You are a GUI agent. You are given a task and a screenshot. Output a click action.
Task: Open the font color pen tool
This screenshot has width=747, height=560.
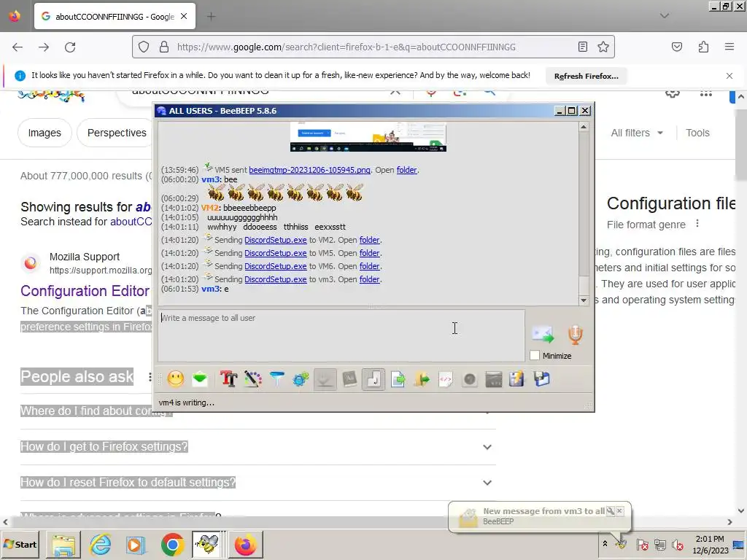coord(253,379)
